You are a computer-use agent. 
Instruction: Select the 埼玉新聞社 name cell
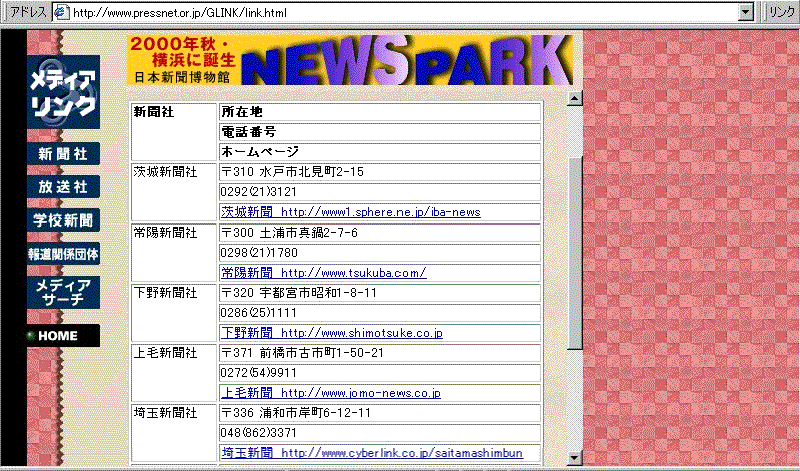pyautogui.click(x=174, y=433)
